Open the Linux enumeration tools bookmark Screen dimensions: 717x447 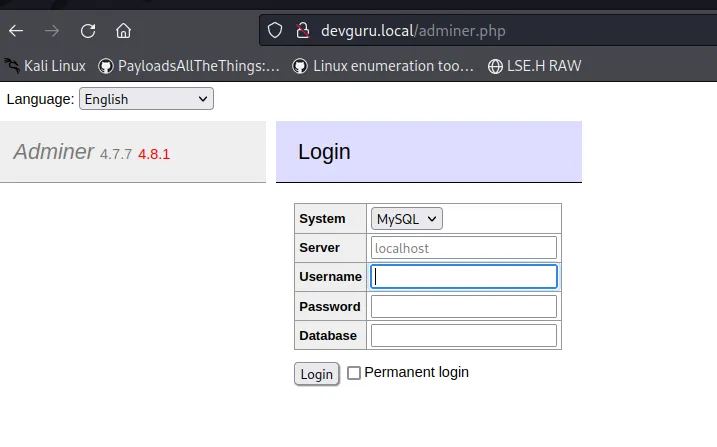(x=383, y=66)
